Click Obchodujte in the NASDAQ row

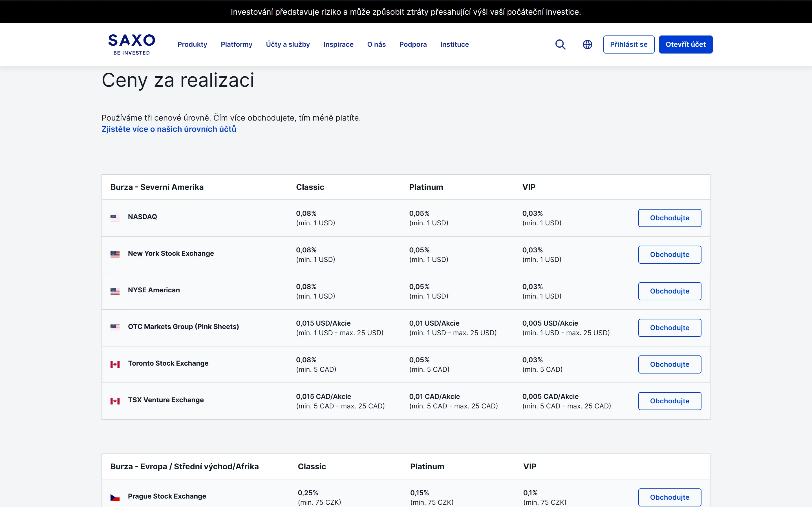[669, 218]
